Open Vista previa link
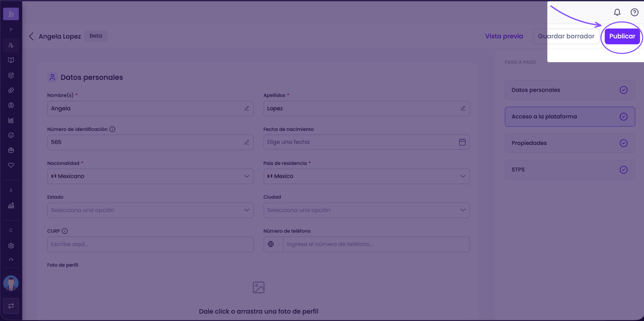Image resolution: width=644 pixels, height=321 pixels. point(504,36)
